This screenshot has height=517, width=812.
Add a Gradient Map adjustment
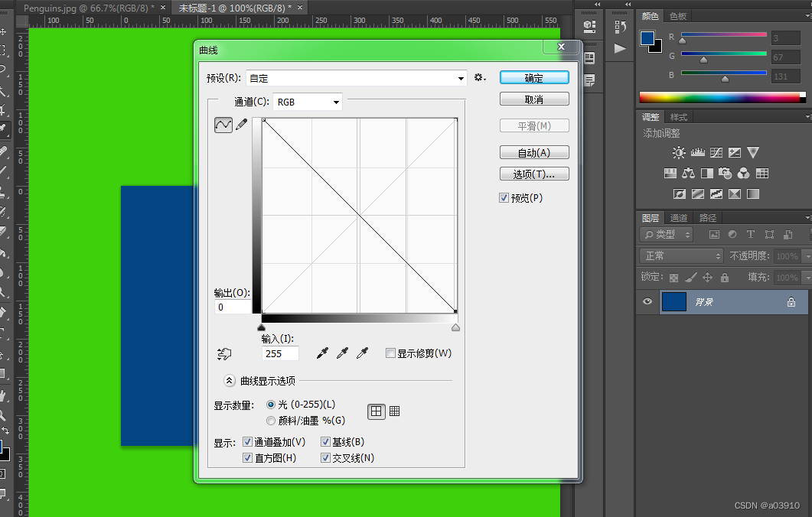click(753, 194)
